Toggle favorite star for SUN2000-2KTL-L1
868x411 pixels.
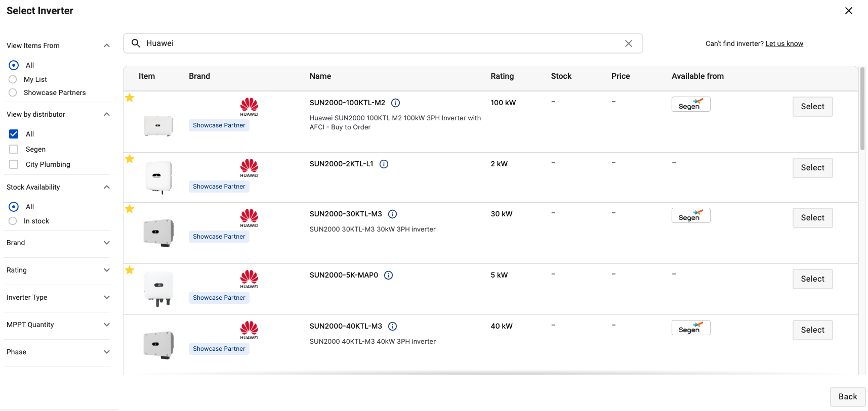tap(130, 159)
